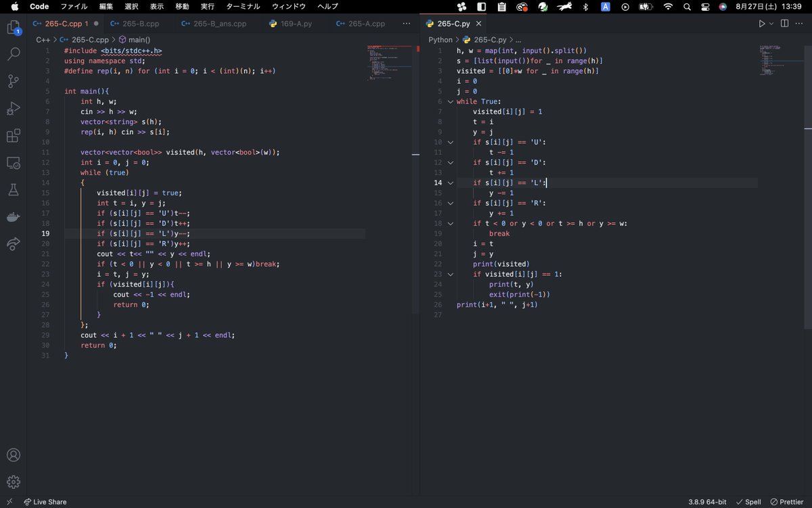Screen dimensions: 812x508
Task: Click the date and time in menu bar
Action: pyautogui.click(x=769, y=6)
